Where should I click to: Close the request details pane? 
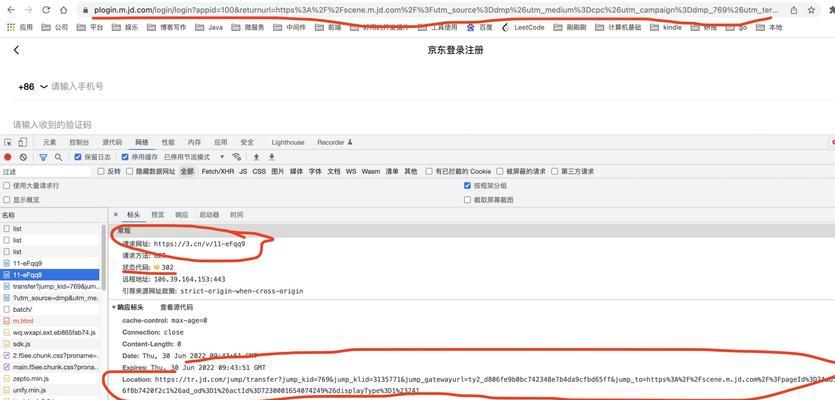tap(116, 215)
